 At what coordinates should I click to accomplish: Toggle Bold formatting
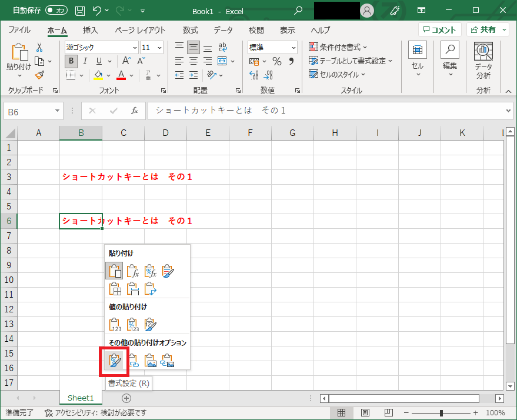71,61
